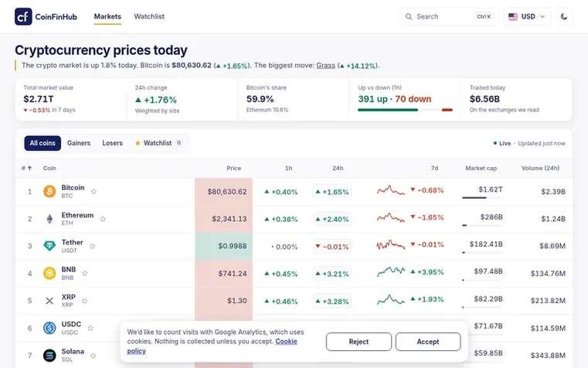Screen dimensions: 588x368
Task: Open the Markets nav tab
Action: [x=107, y=16]
